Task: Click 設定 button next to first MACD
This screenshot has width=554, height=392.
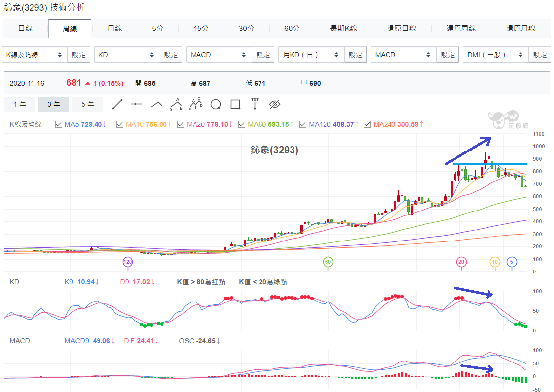Action: pyautogui.click(x=263, y=55)
